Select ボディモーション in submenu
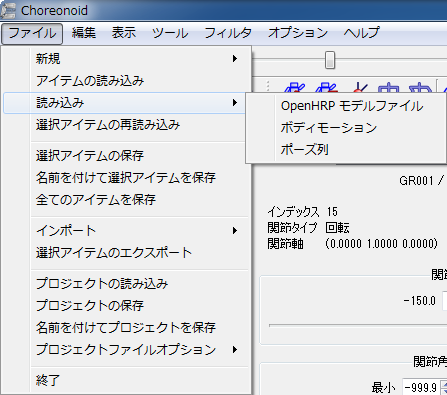Viewport: 447px width, 395px height. tap(347, 128)
